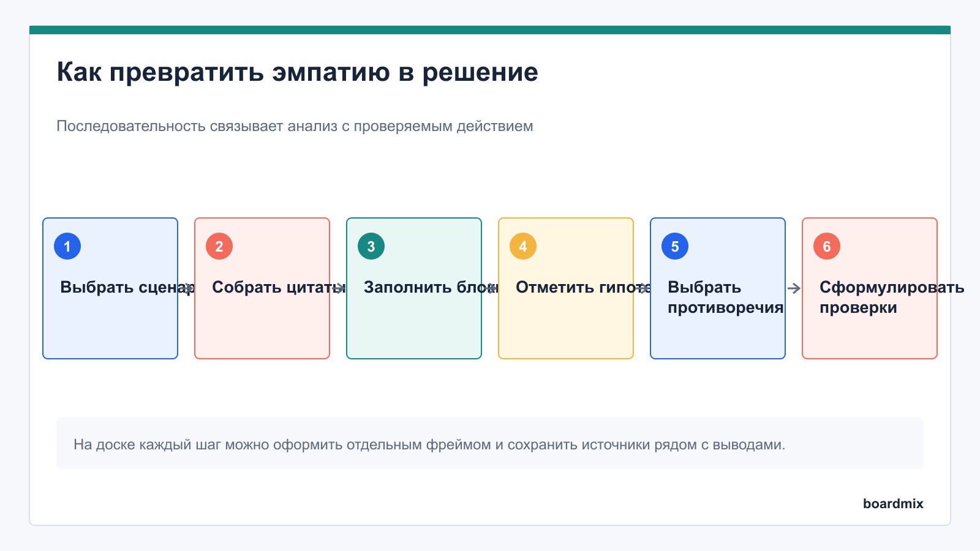Click the green step number 3 circle

coord(371,246)
